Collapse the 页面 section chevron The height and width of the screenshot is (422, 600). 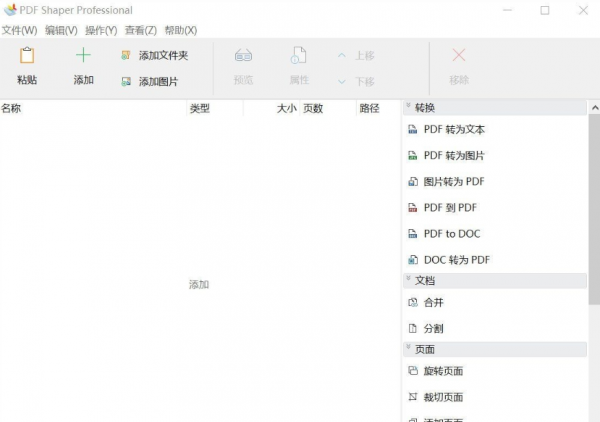408,347
